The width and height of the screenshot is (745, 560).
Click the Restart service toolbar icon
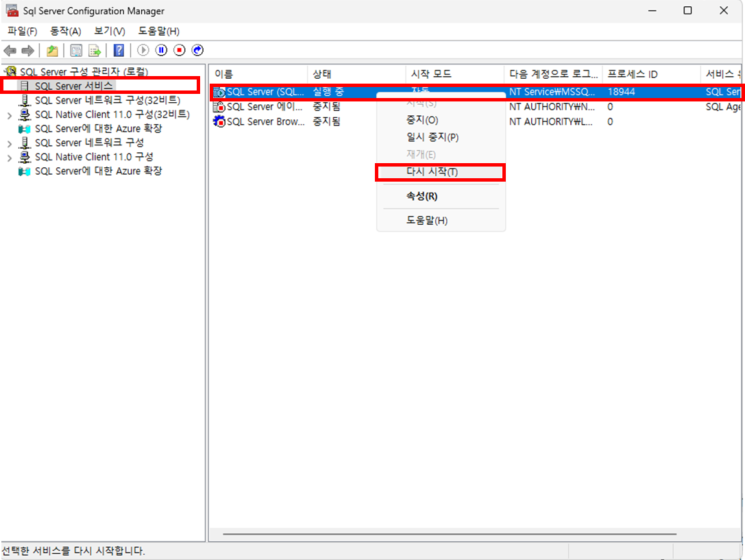[197, 50]
